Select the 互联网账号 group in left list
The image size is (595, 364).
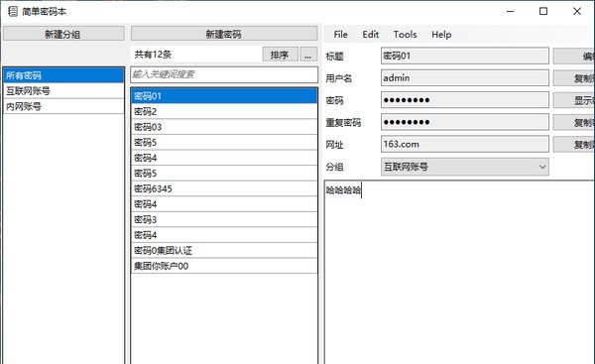point(63,91)
